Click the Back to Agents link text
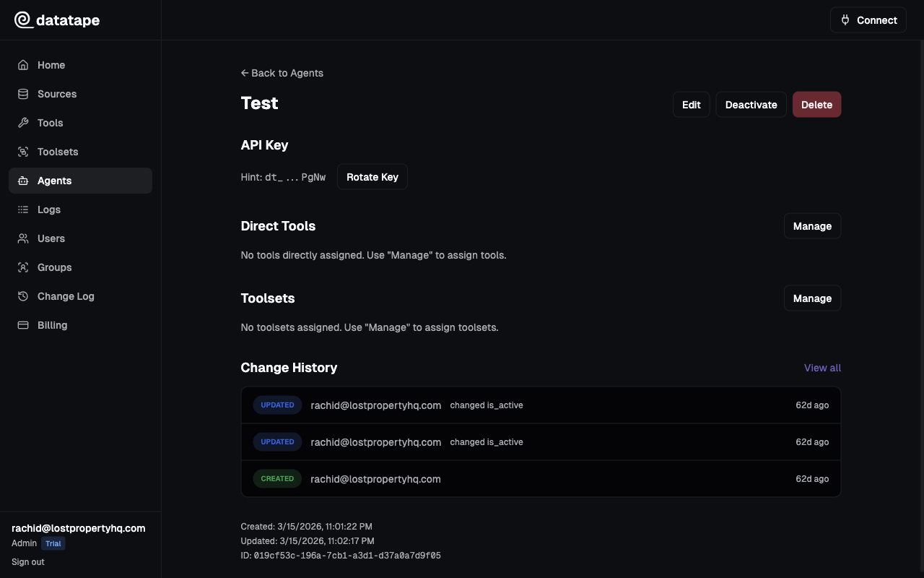 pyautogui.click(x=287, y=73)
